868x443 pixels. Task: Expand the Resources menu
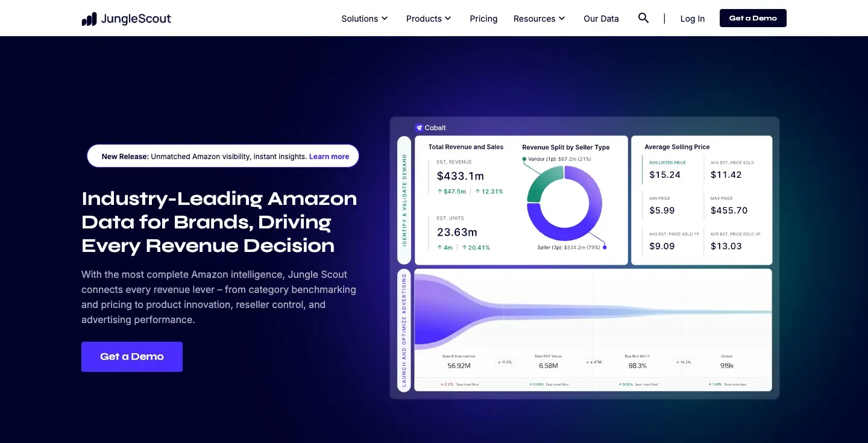pos(539,19)
